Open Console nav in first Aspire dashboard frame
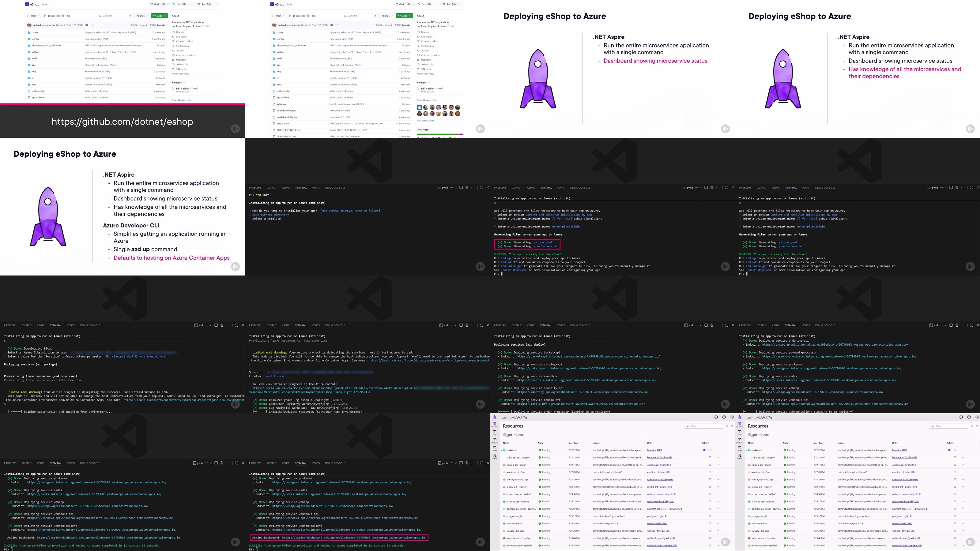 pyautogui.click(x=495, y=433)
